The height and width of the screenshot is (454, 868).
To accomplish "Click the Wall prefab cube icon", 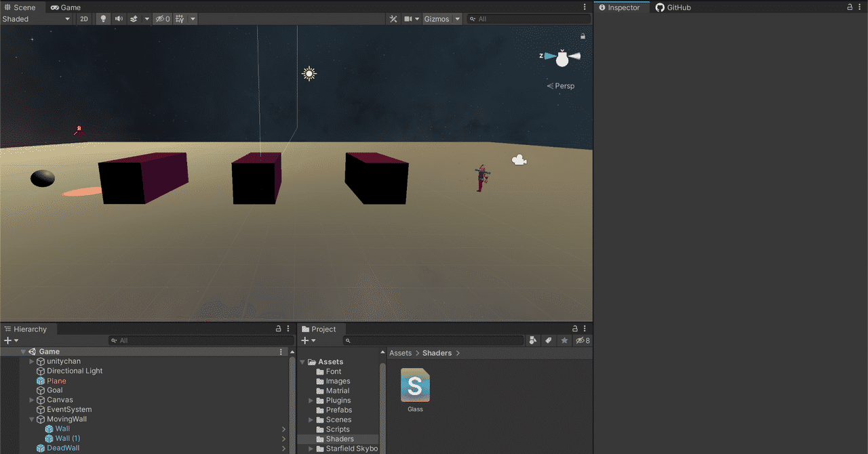I will click(x=49, y=429).
